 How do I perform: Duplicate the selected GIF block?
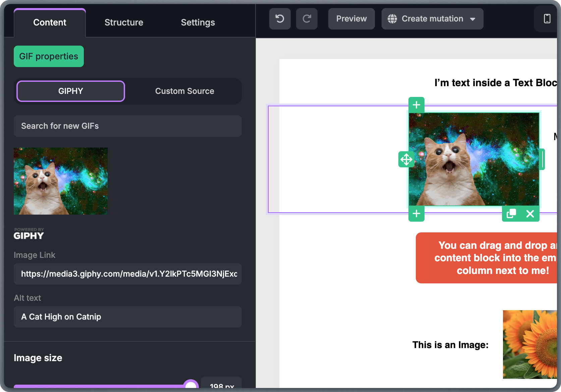(x=511, y=214)
